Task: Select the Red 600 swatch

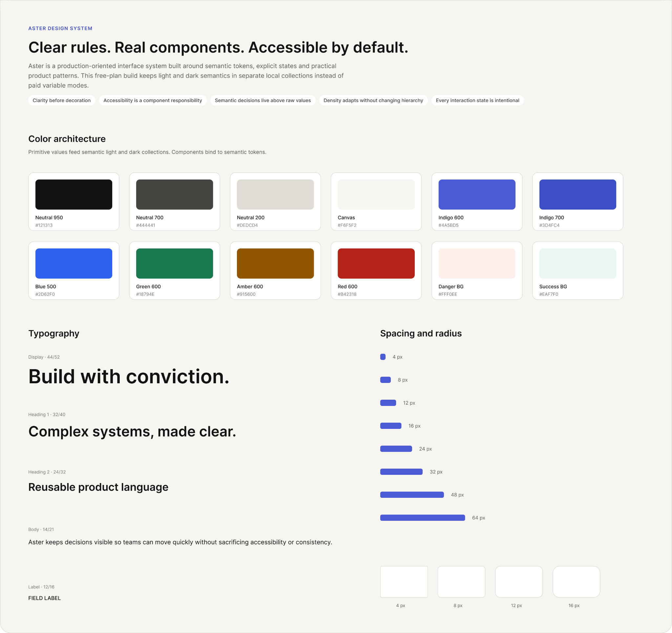Action: click(376, 264)
